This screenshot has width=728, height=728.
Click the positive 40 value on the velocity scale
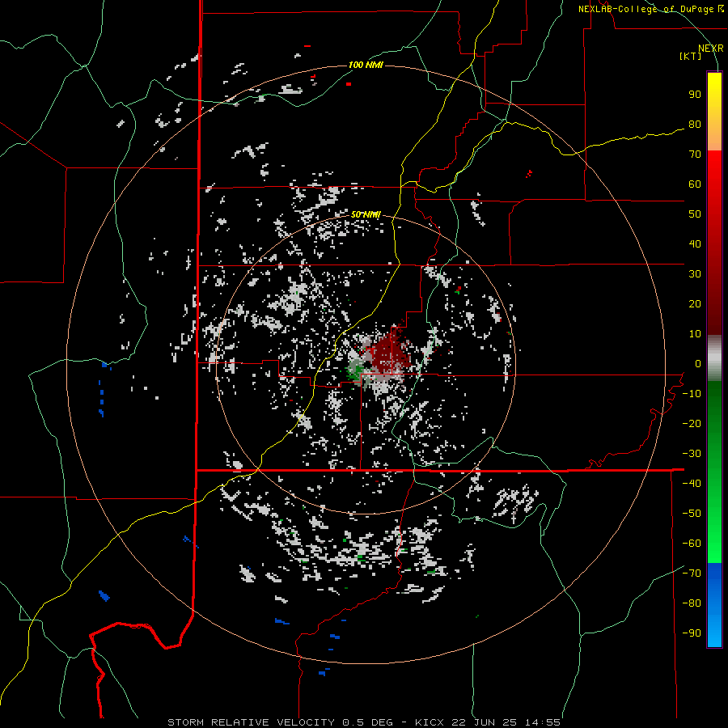pyautogui.click(x=695, y=243)
